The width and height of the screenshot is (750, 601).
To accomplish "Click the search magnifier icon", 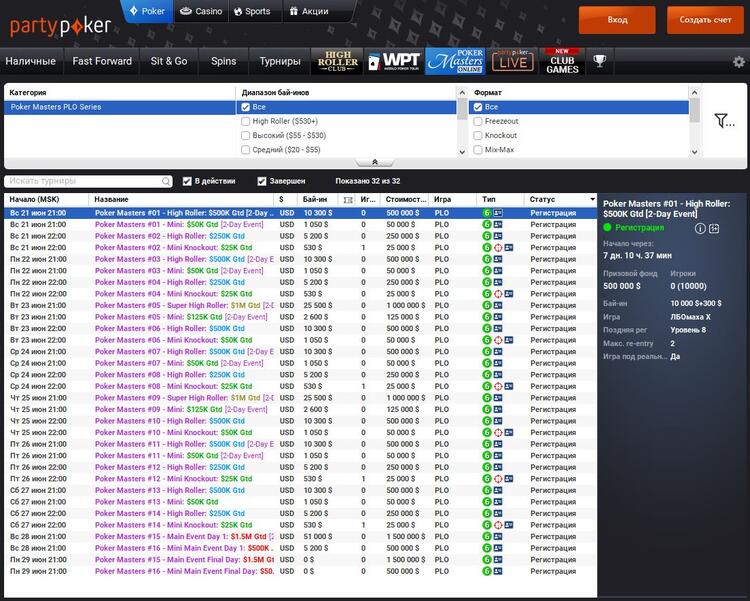I will tap(165, 181).
